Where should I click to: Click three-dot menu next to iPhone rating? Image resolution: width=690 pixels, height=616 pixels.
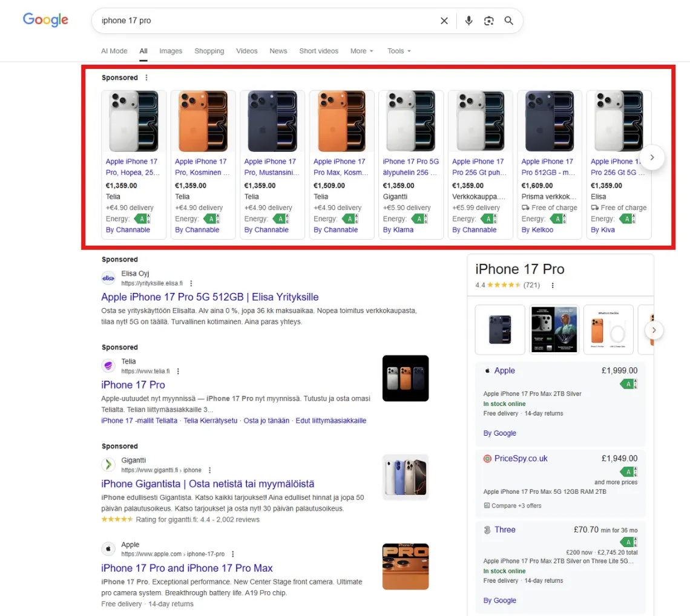(553, 285)
